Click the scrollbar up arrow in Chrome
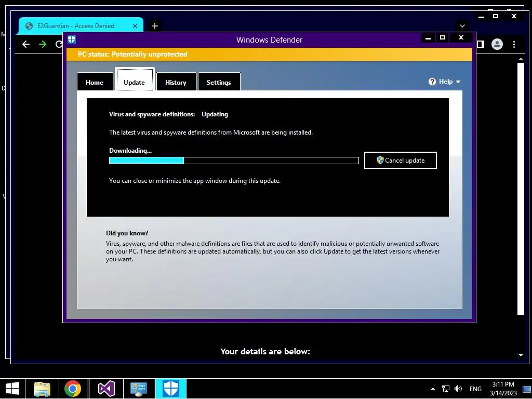Viewport: 532px width, 399px height. coord(521,59)
